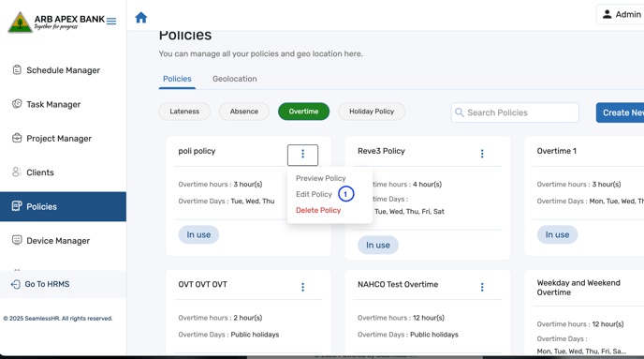
Task: Select the Holiday Policy filter chip
Action: tap(372, 112)
